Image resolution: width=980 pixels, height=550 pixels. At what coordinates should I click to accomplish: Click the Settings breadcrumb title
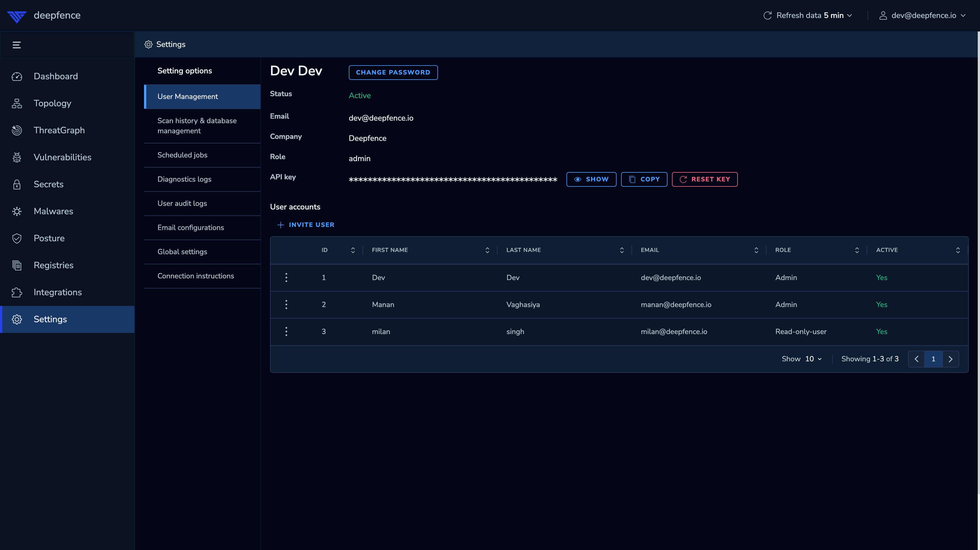tap(171, 44)
